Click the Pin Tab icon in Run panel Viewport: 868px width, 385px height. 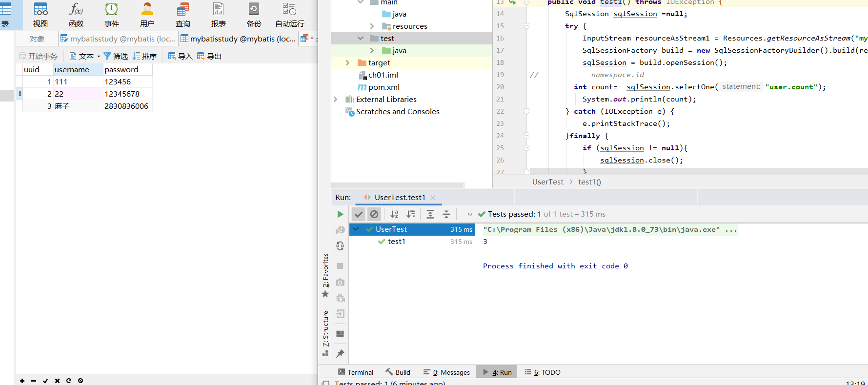coord(340,353)
